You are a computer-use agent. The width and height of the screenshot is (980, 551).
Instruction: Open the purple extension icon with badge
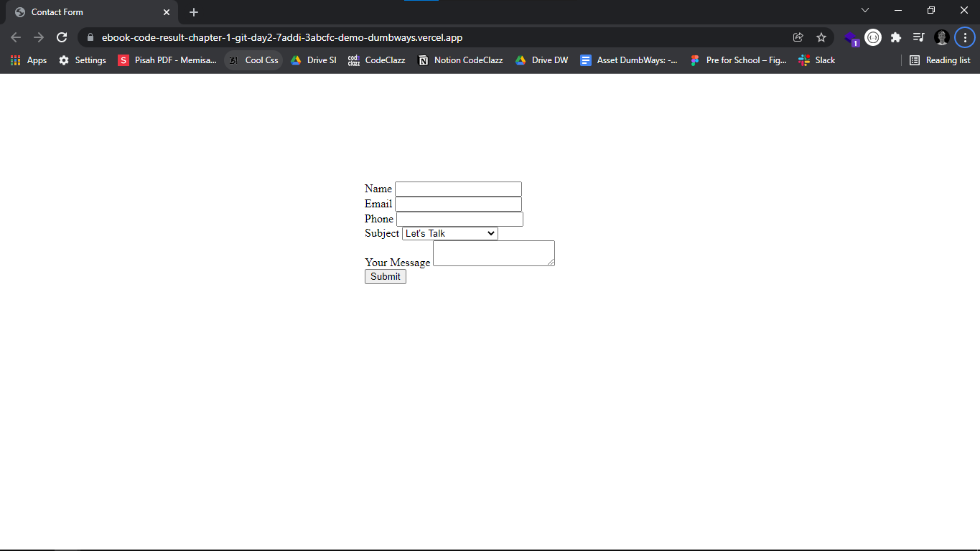point(851,38)
